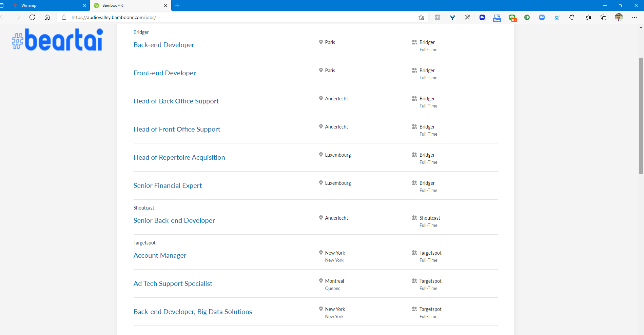Close the BambooHR tab
Screen dimensions: 644x335
pyautogui.click(x=165, y=5)
